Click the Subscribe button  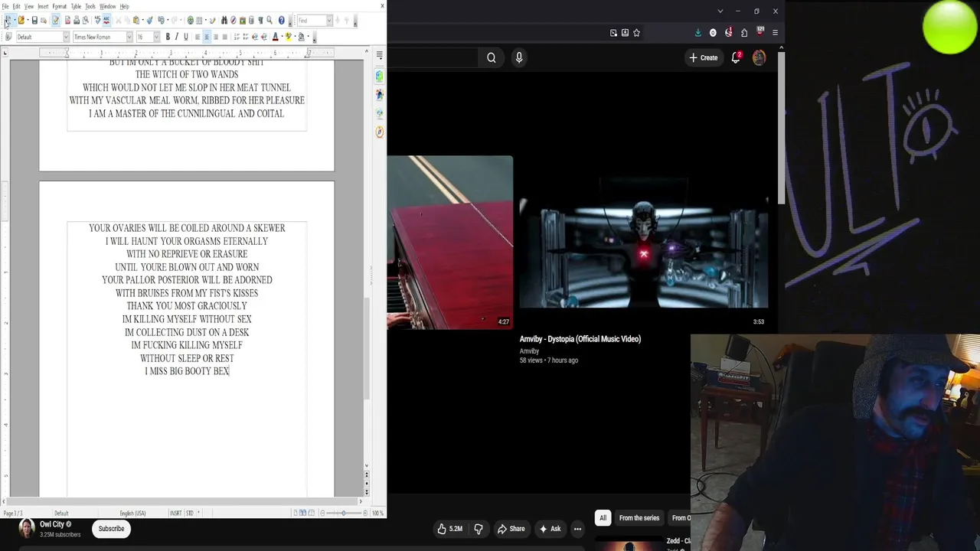click(111, 529)
